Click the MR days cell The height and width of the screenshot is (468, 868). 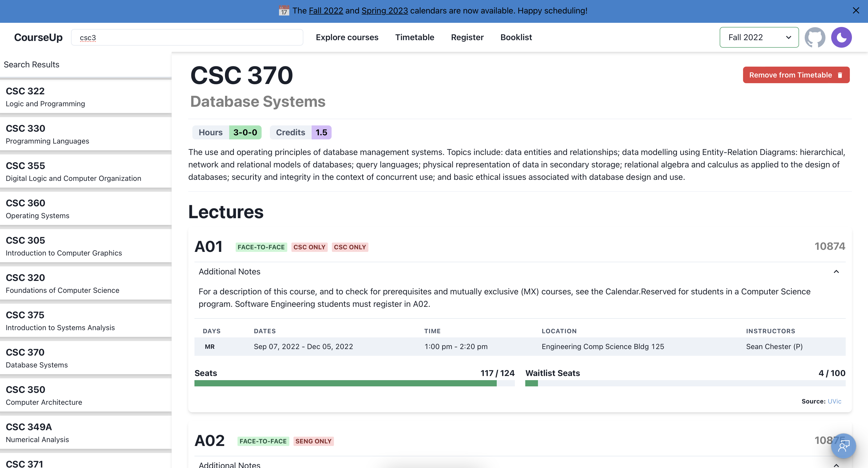[x=209, y=347]
